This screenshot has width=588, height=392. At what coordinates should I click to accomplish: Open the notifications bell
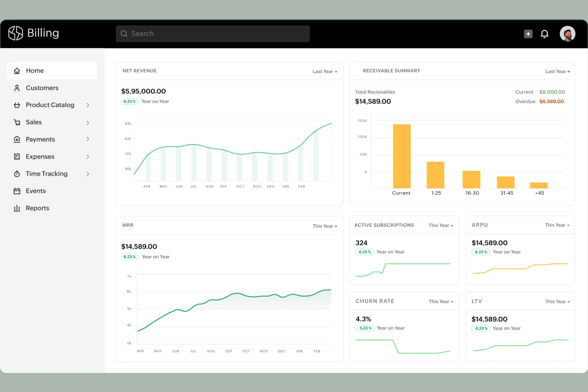545,34
